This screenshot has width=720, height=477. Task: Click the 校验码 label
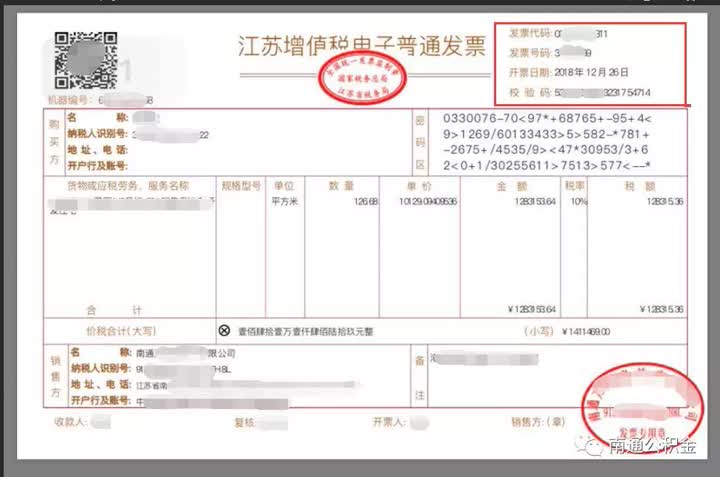[x=530, y=92]
